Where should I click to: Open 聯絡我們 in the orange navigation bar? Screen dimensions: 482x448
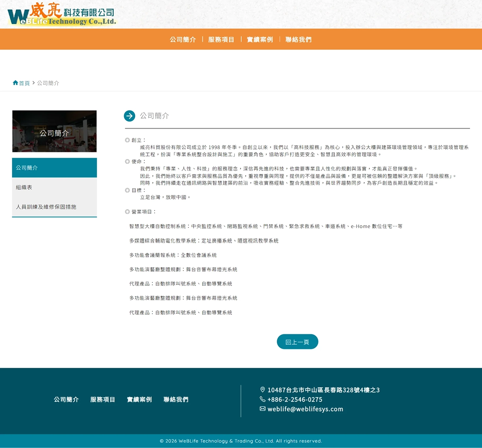point(299,40)
